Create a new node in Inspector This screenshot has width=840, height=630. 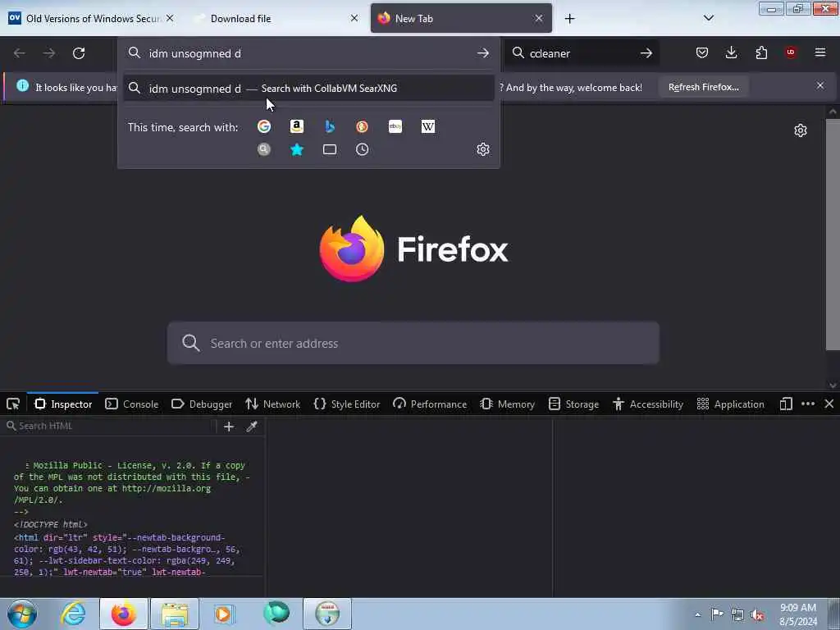click(x=229, y=427)
